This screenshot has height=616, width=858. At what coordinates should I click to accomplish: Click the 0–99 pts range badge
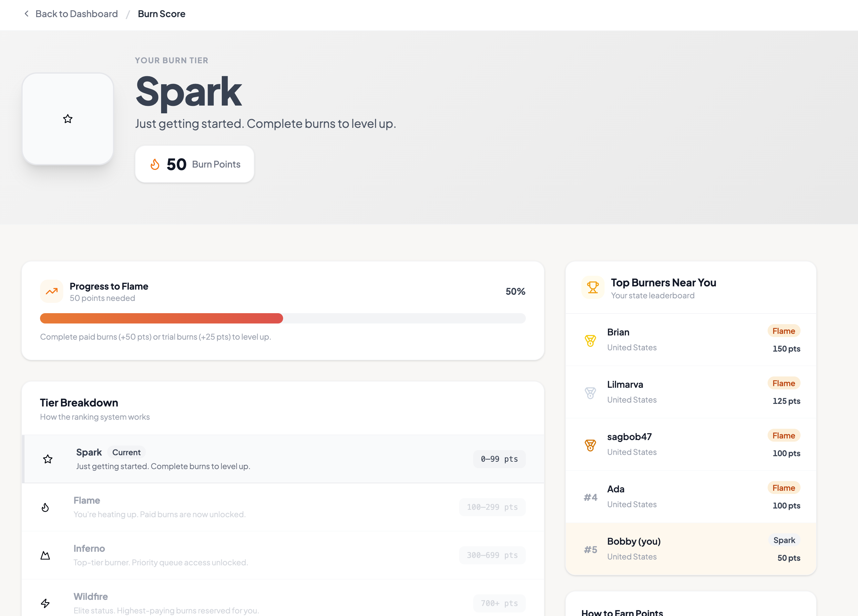(499, 459)
